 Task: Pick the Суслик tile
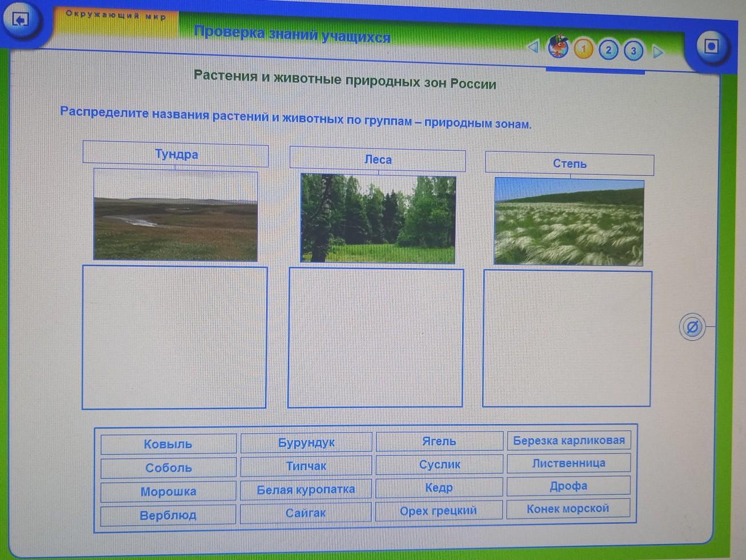click(x=439, y=465)
